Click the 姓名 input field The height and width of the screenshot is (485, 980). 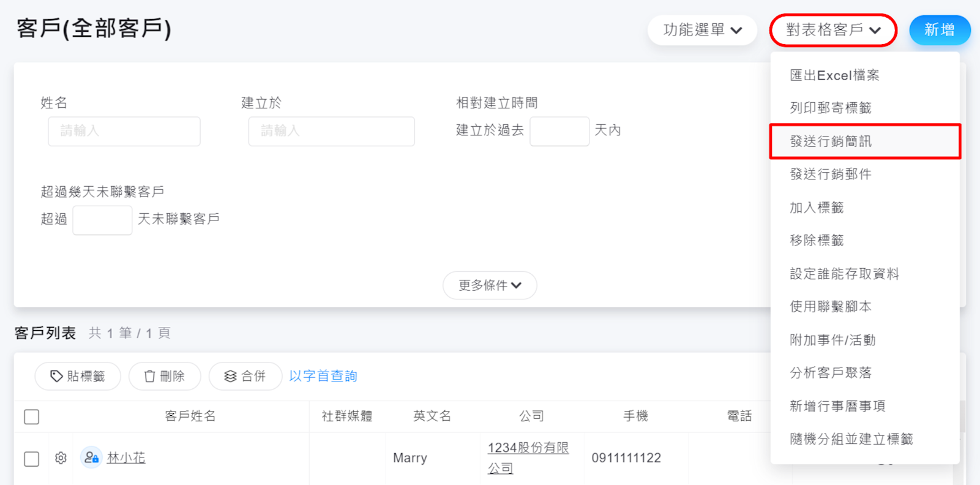click(124, 131)
